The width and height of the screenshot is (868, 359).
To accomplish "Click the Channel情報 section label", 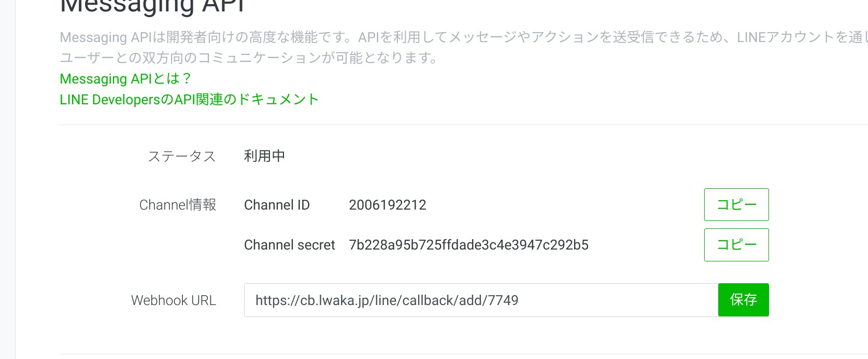I will click(178, 205).
